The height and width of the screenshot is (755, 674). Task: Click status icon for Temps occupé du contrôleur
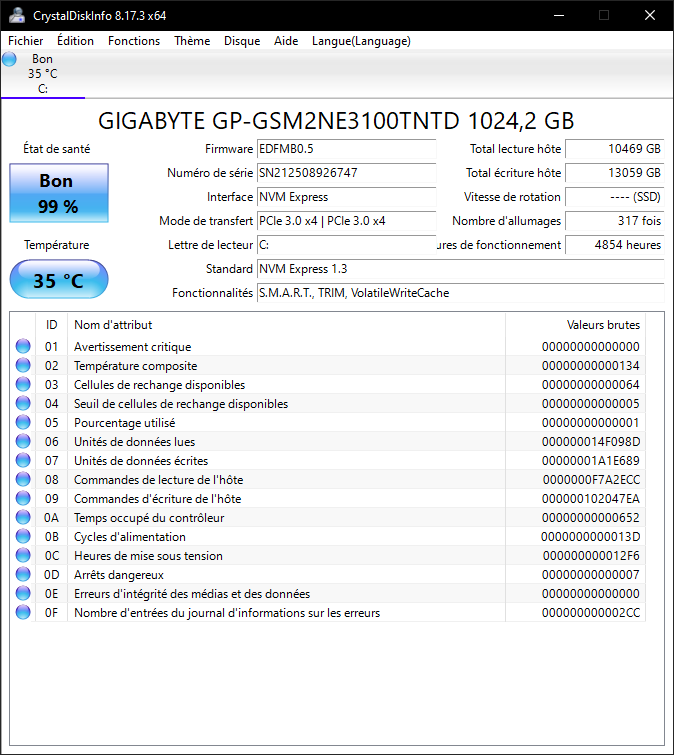tap(23, 518)
